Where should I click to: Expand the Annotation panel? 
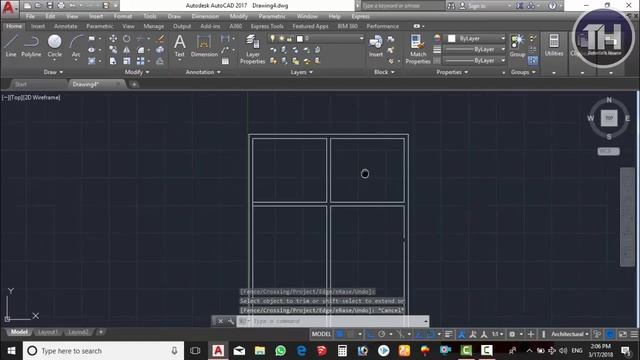pos(203,72)
